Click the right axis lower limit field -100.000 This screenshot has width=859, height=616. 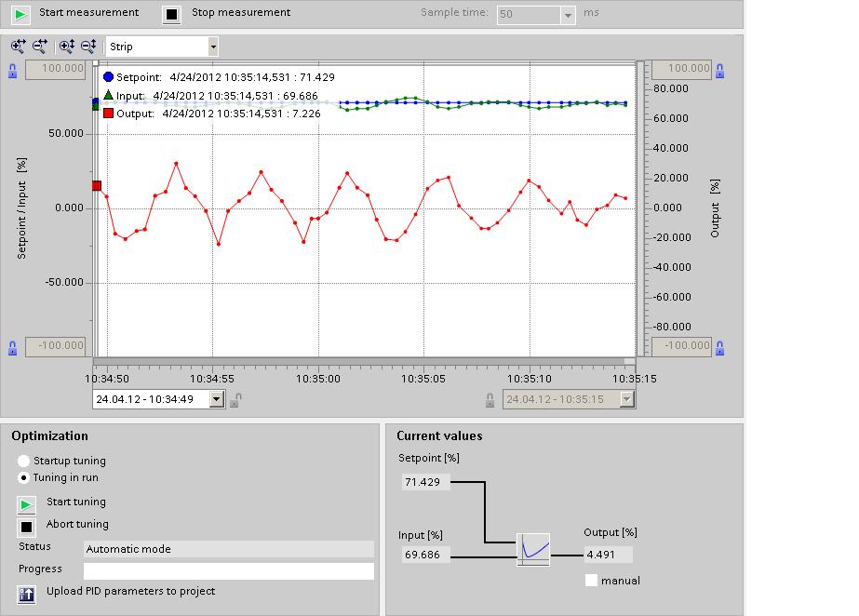pos(681,346)
